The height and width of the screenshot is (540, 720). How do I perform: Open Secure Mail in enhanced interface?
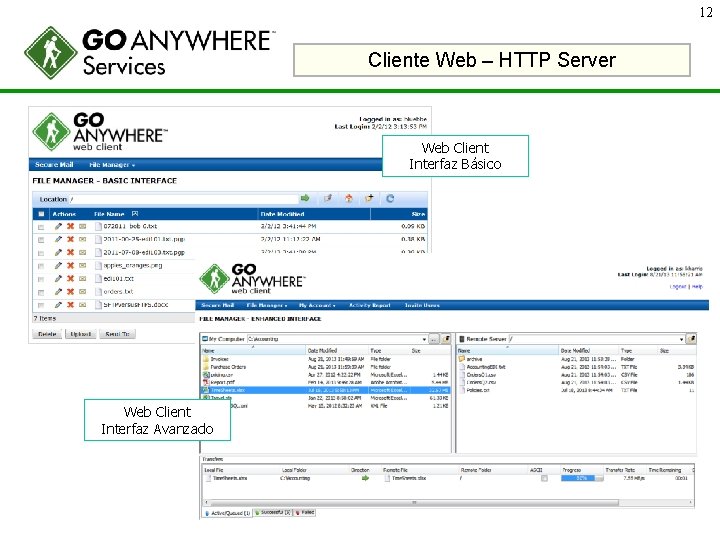click(x=218, y=305)
